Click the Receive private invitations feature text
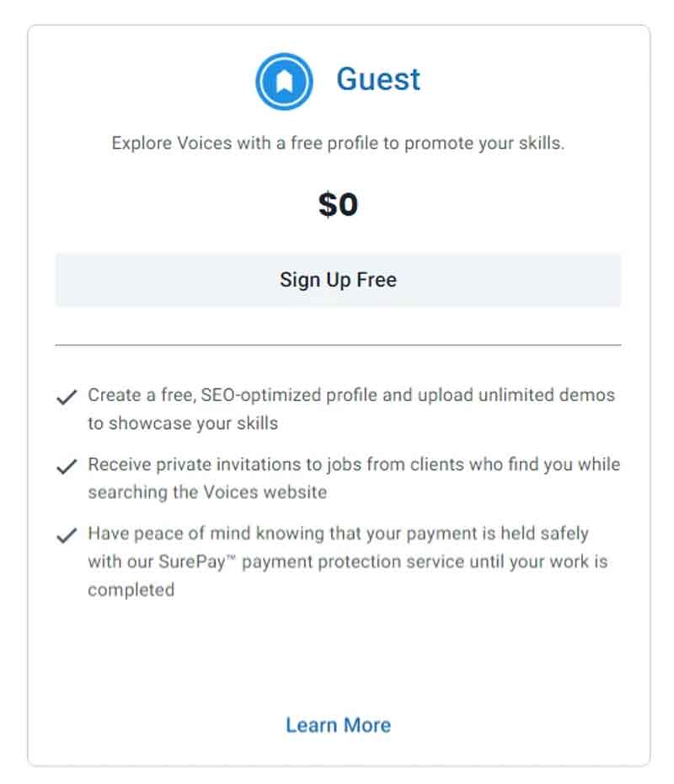The image size is (674, 784). 354,478
